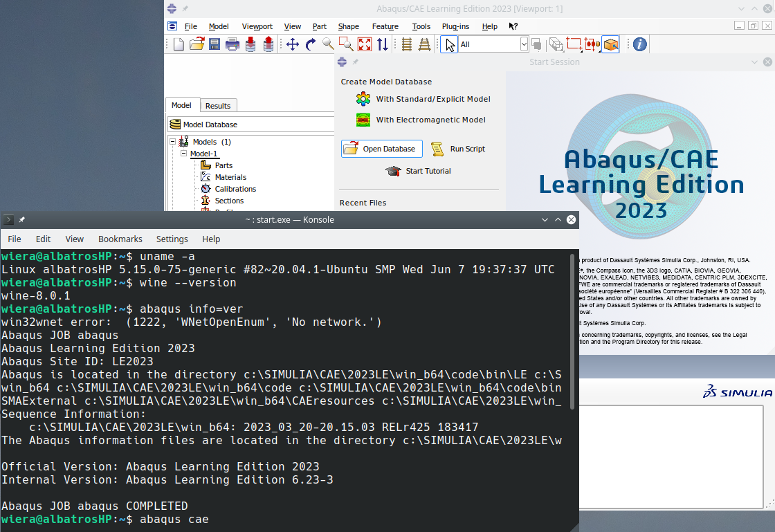Open the selection filter dropdown showing All
This screenshot has width=775, height=532.
[522, 44]
